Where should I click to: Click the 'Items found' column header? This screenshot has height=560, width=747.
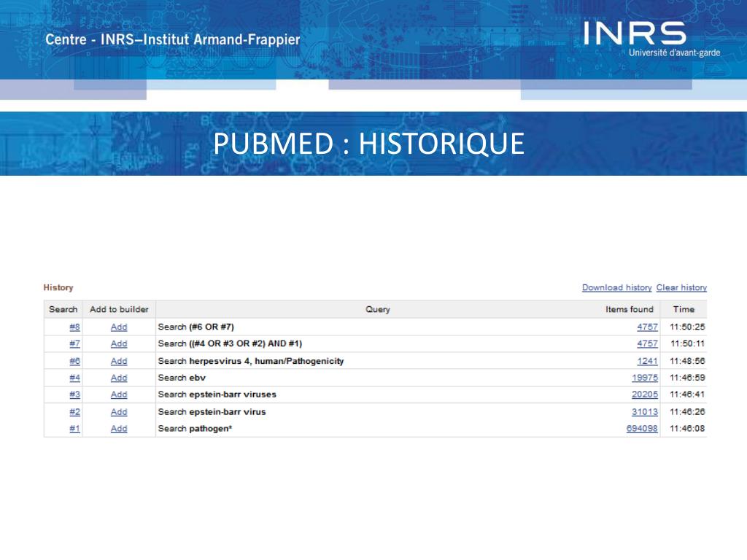[x=630, y=309]
